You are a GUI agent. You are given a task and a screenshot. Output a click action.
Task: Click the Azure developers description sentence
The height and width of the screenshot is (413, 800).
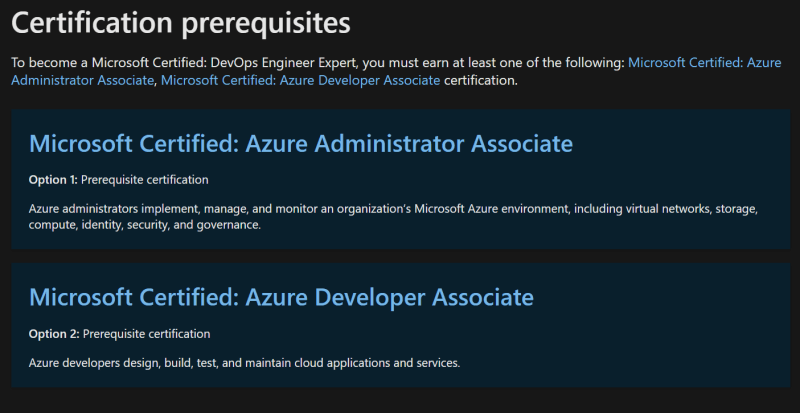[x=244, y=363]
